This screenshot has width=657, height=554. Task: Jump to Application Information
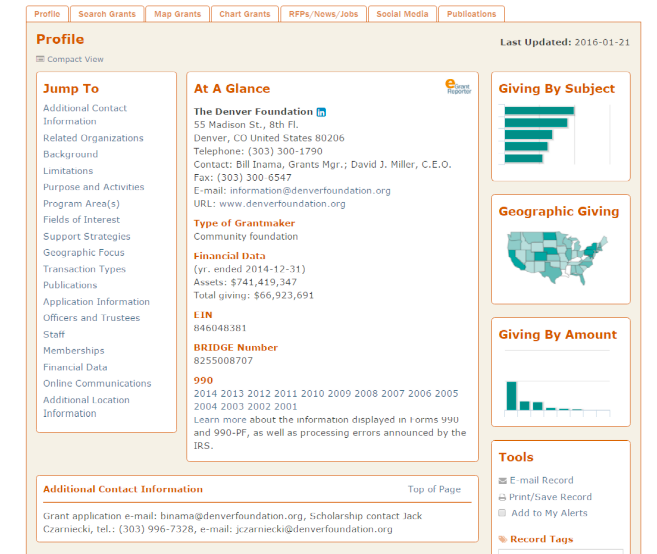pos(96,302)
